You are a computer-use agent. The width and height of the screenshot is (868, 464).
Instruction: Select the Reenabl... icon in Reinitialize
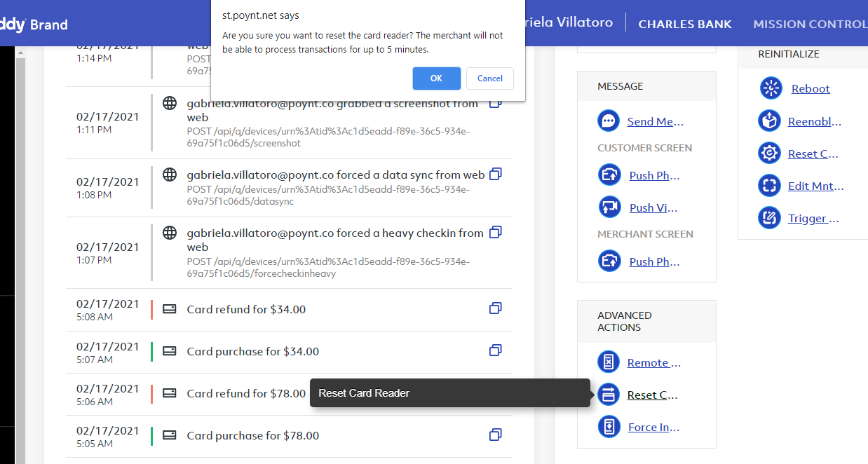tap(770, 121)
